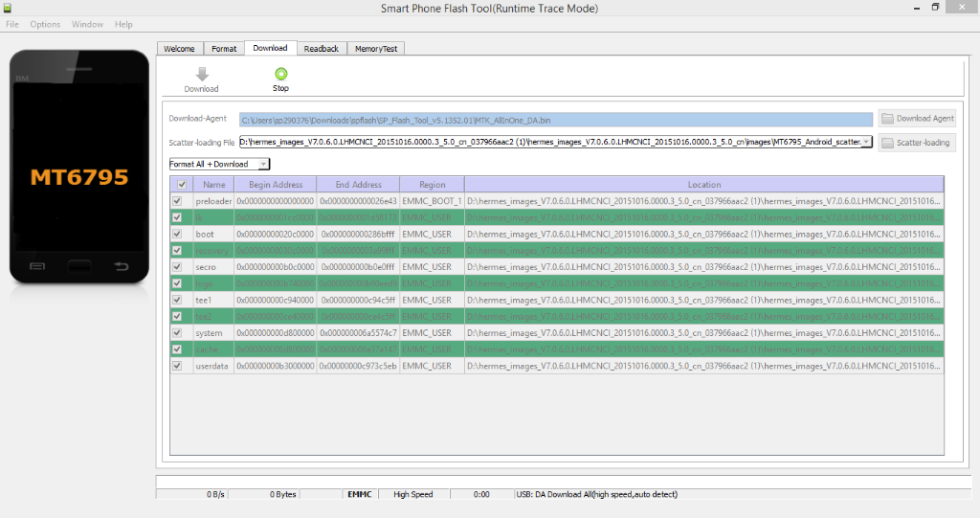The width and height of the screenshot is (980, 518).
Task: Open the File menu
Action: (12, 24)
